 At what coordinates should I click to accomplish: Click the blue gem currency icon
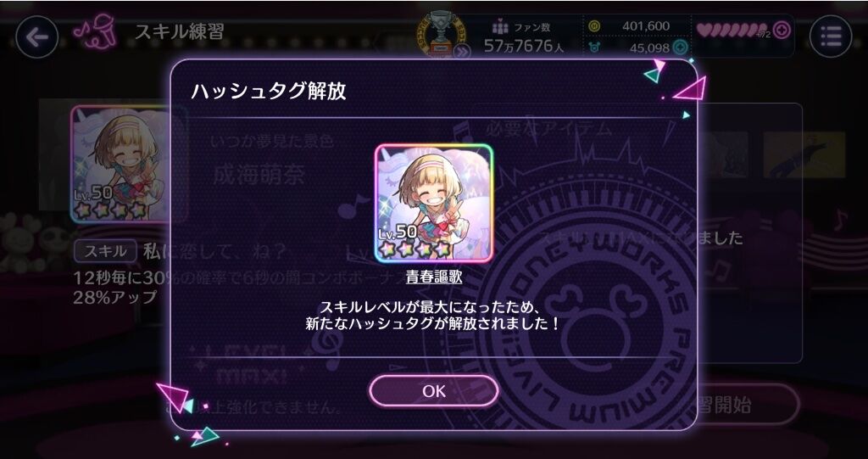click(x=594, y=48)
